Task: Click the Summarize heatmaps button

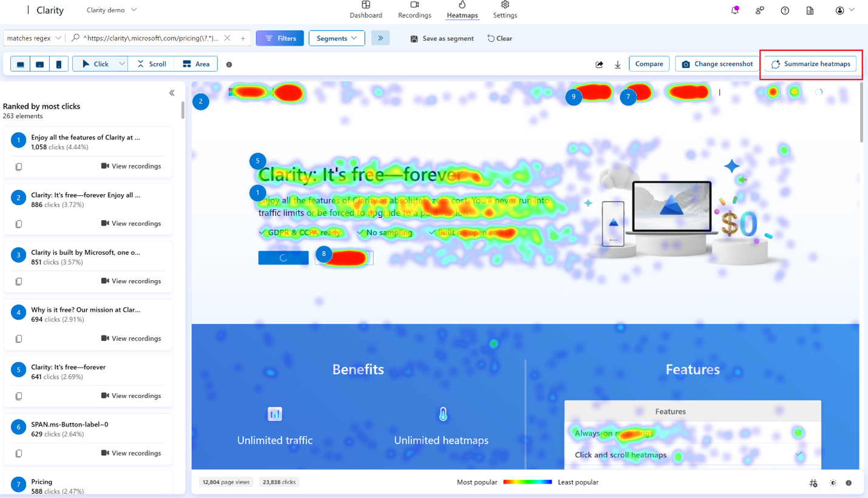Action: point(810,64)
